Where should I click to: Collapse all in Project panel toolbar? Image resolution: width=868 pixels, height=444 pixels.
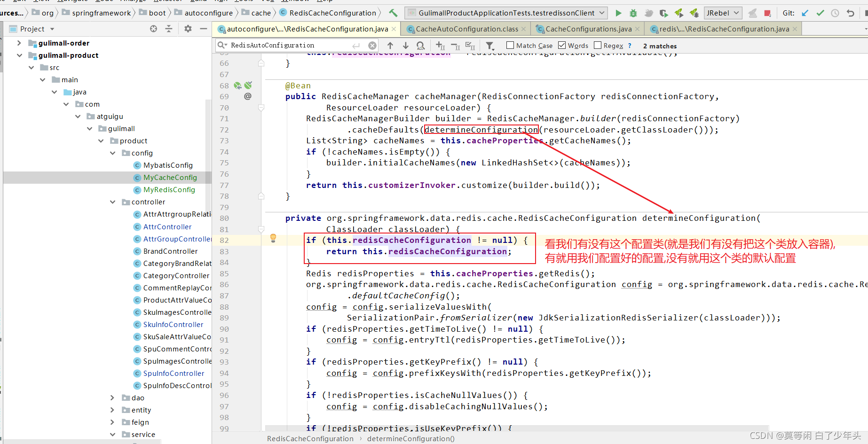(169, 29)
